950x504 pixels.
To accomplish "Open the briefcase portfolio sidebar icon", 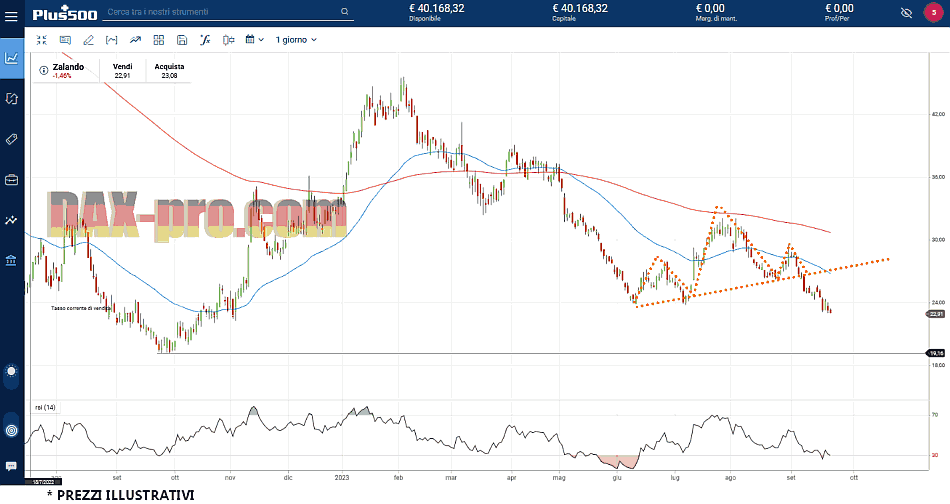I will [12, 180].
